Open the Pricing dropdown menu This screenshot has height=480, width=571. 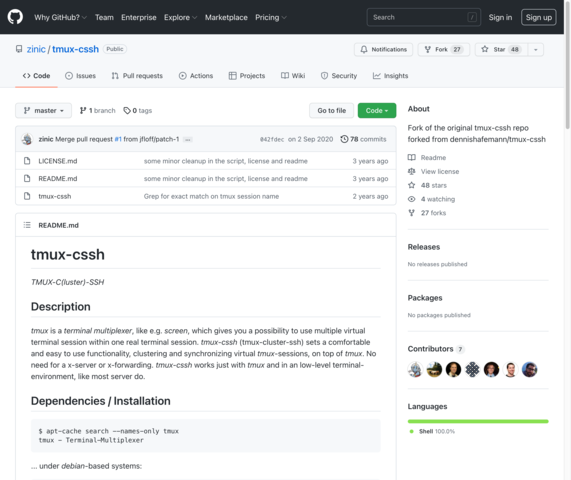pyautogui.click(x=271, y=17)
